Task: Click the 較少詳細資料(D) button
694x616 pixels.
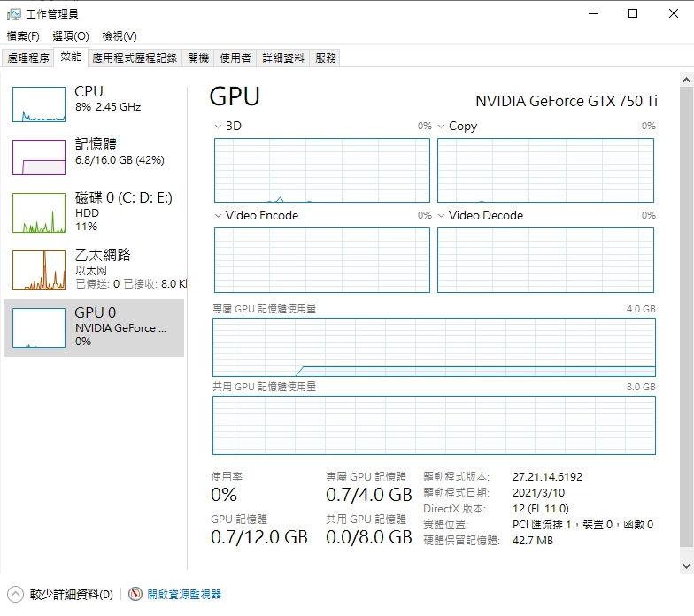Action: [71, 594]
